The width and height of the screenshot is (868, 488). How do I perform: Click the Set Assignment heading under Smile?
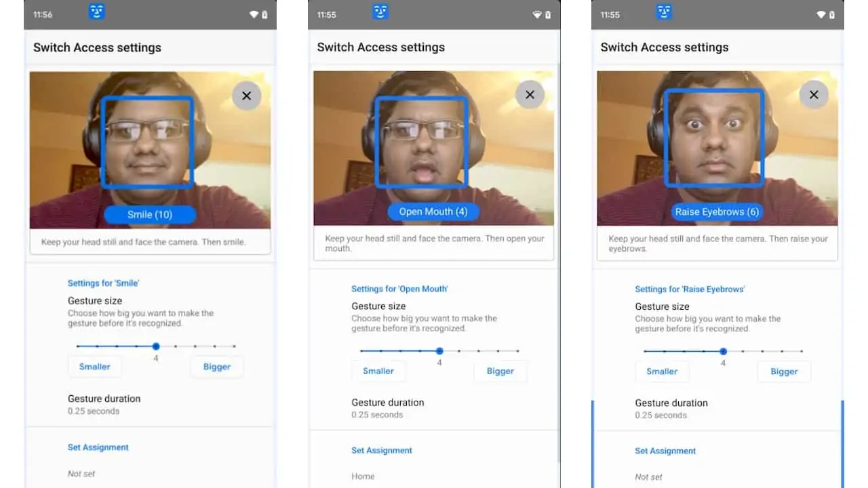click(98, 447)
